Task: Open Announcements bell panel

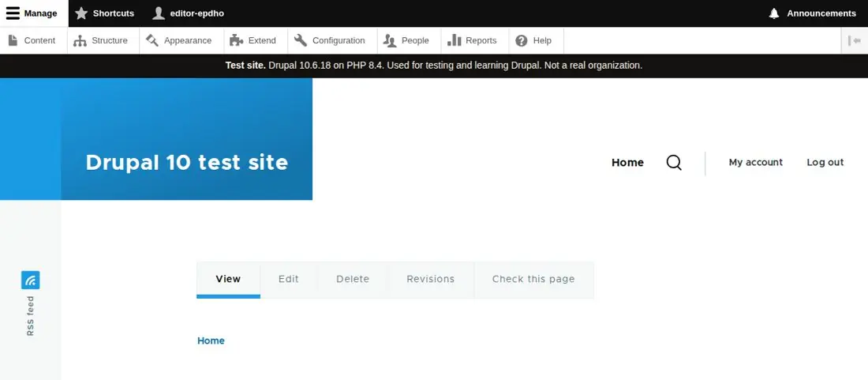Action: (x=812, y=13)
